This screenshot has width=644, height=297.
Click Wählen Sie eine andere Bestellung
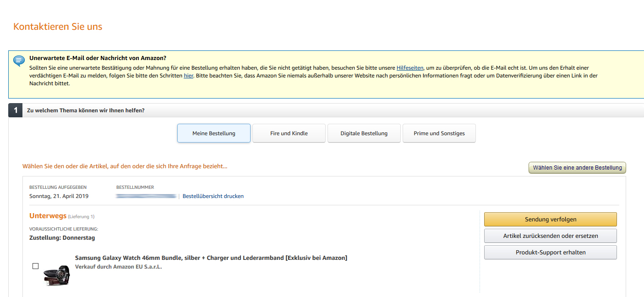point(577,167)
